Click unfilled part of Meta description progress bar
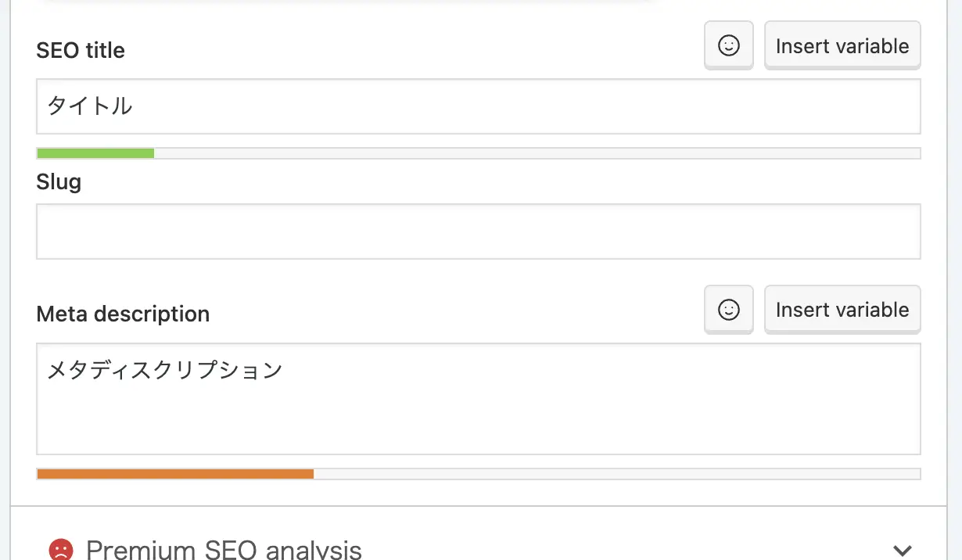 point(616,474)
